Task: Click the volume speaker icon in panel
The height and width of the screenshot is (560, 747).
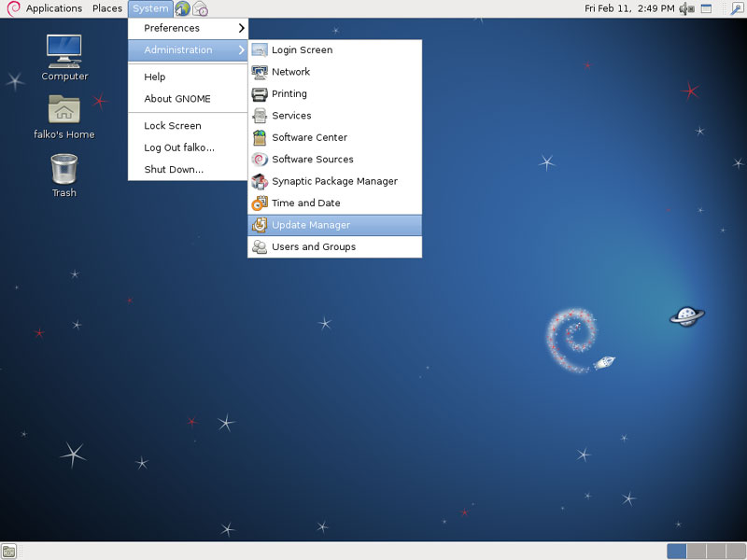Action: 686,8
